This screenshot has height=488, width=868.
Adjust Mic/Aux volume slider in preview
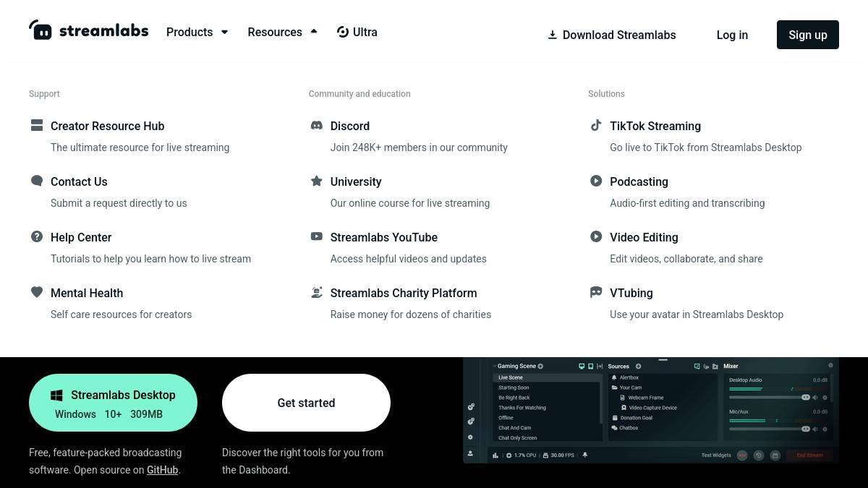770,429
